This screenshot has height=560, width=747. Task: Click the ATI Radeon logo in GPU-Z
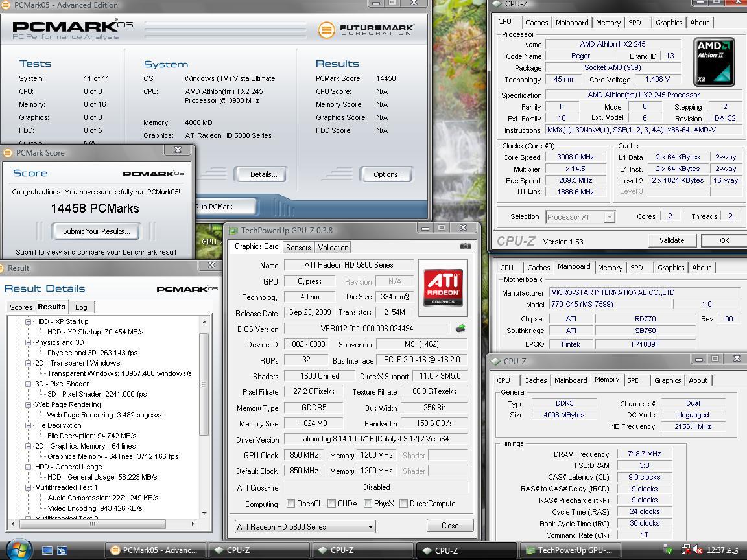[x=443, y=287]
